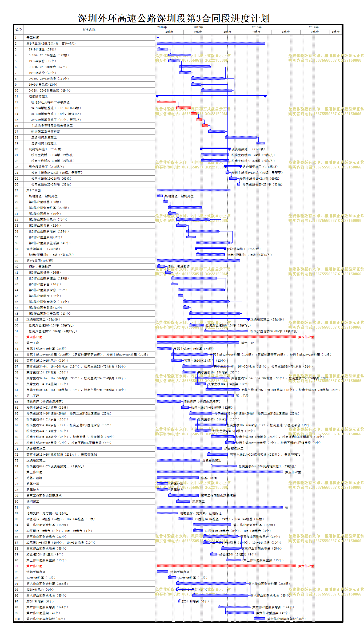The height and width of the screenshot is (635, 364).
Task: Click the Gantt bar label 第五作业面
Action: tap(293, 472)
